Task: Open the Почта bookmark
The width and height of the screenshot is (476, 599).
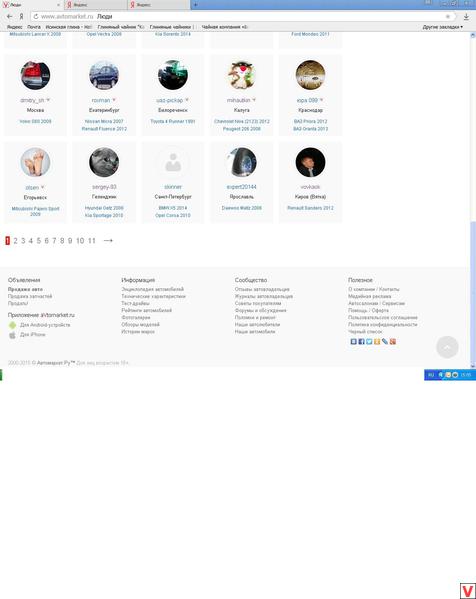Action: 34,27
